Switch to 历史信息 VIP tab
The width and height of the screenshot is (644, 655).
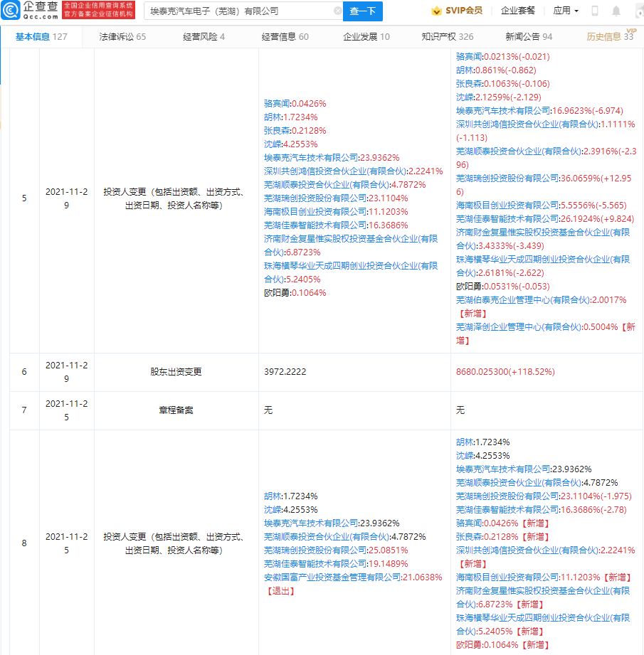[x=610, y=37]
